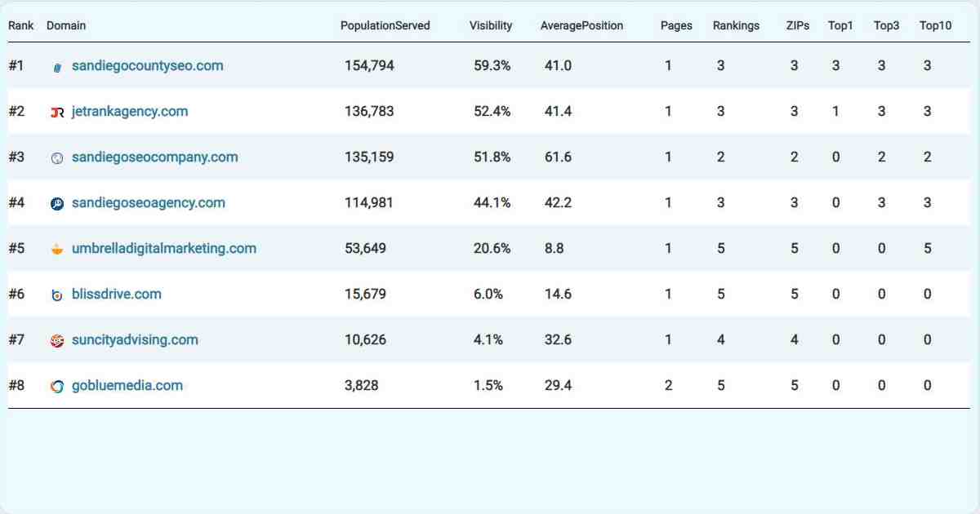Image resolution: width=980 pixels, height=514 pixels.
Task: Sort by the Rankings column header
Action: (736, 25)
